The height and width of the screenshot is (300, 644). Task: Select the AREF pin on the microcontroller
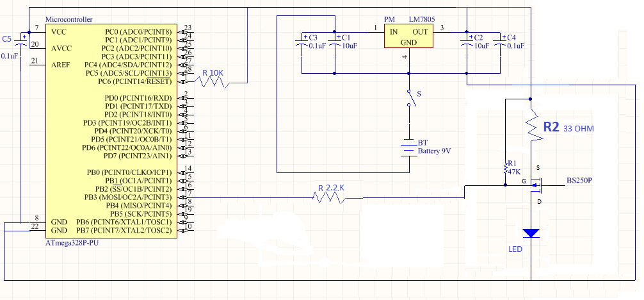coord(61,65)
